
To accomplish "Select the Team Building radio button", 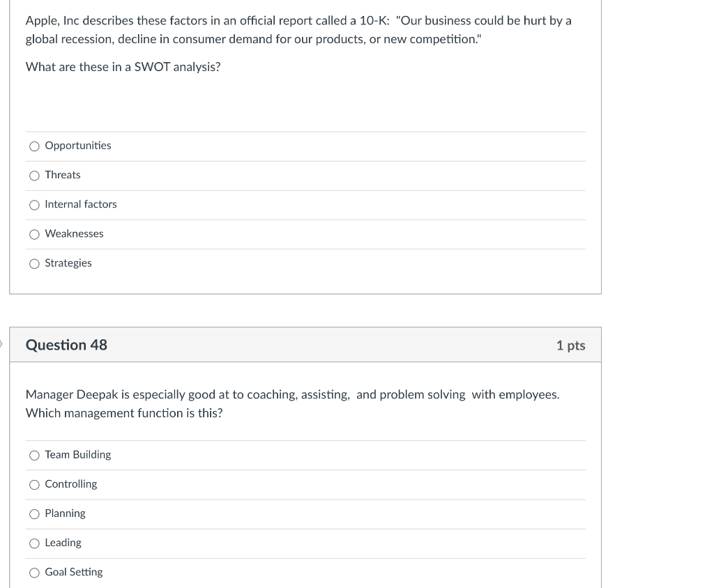I will (34, 455).
